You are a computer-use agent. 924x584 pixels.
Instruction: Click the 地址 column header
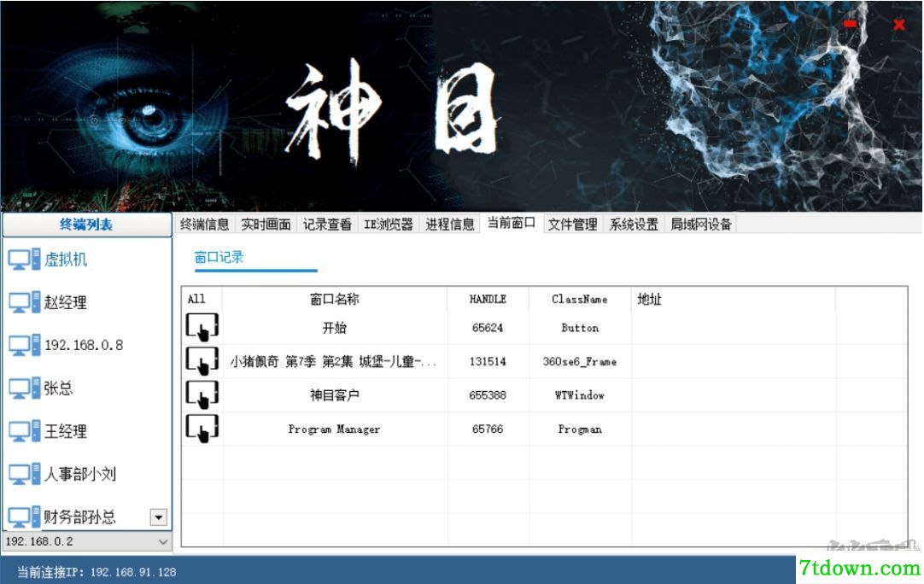point(733,299)
